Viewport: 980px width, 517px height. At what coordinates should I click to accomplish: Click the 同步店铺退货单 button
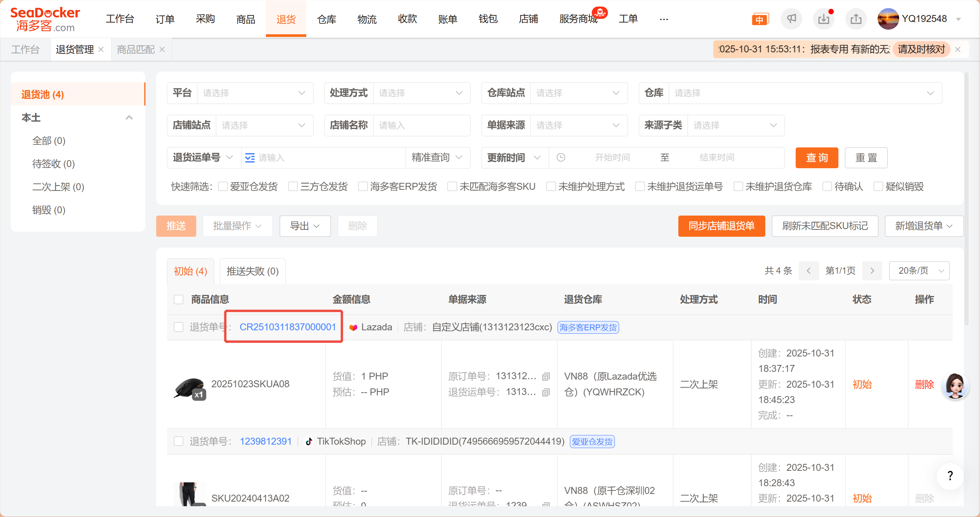[x=721, y=226]
